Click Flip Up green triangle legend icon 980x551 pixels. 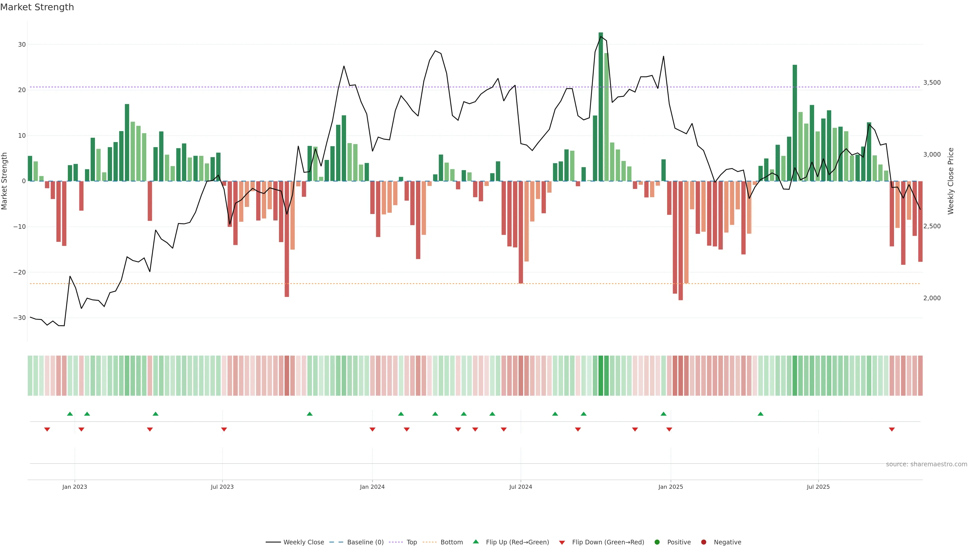pos(475,542)
